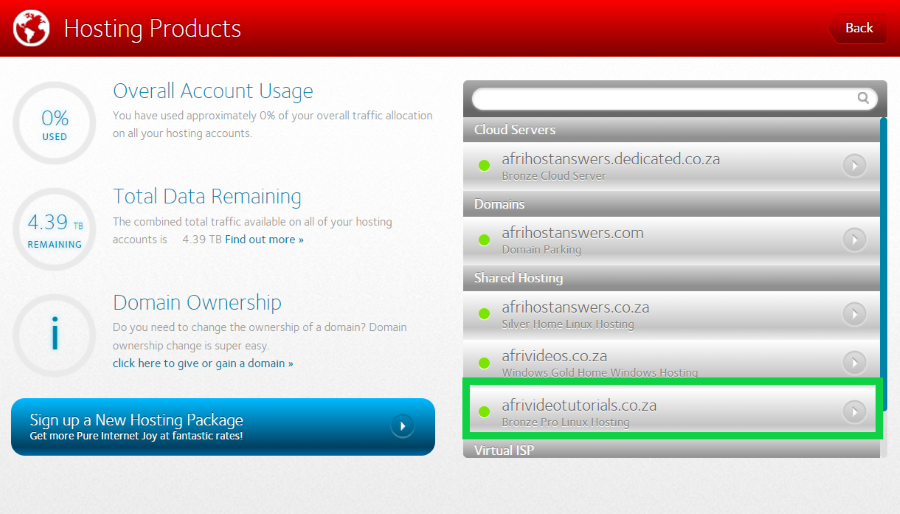Click the search magnifier icon
900x514 pixels.
(863, 98)
